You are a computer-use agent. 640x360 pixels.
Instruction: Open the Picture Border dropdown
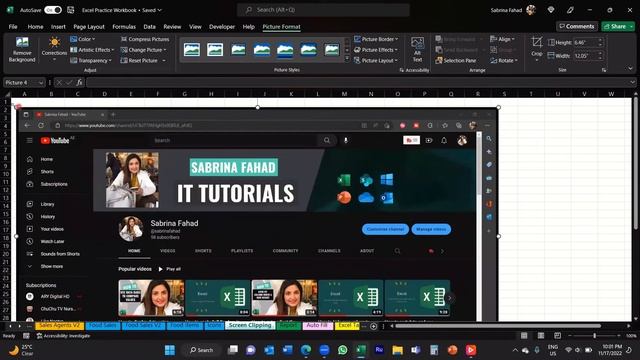376,39
